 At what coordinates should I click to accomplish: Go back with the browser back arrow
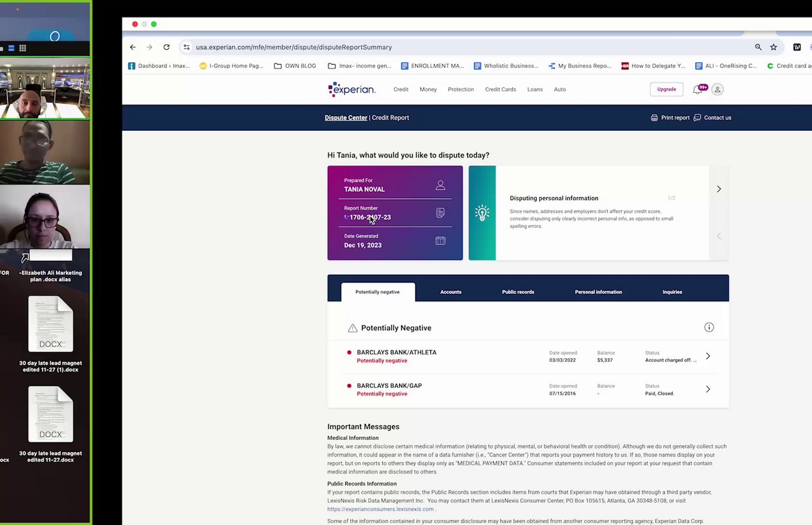(133, 47)
